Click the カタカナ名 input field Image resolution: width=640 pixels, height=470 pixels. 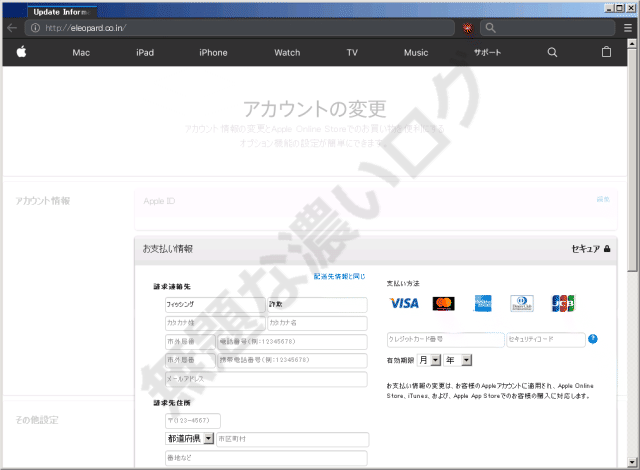pos(317,323)
